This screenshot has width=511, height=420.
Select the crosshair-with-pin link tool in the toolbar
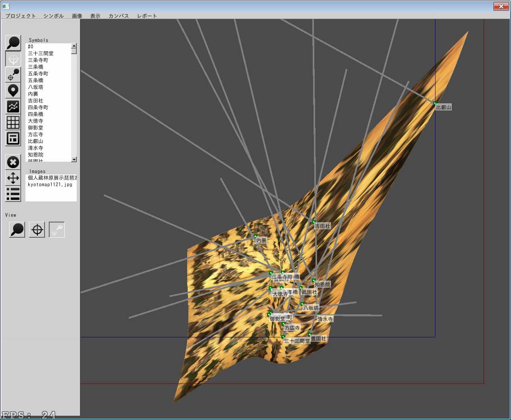tap(13, 75)
